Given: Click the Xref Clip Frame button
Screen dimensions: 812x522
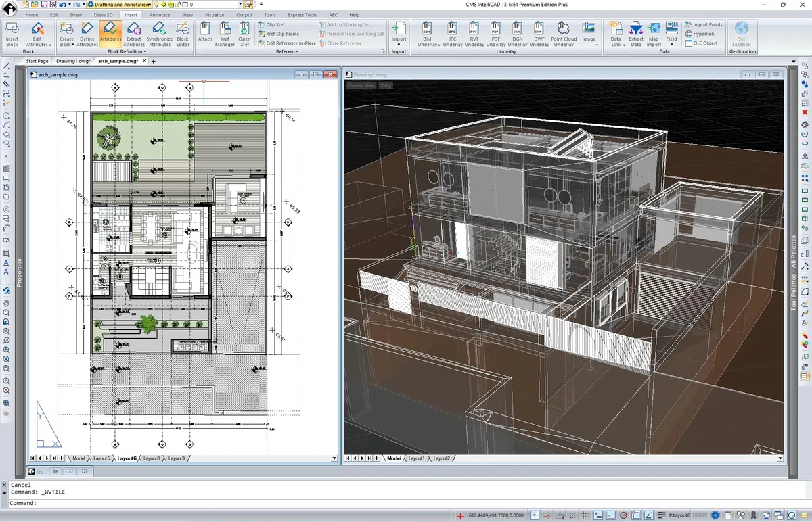Looking at the screenshot, I should 278,34.
